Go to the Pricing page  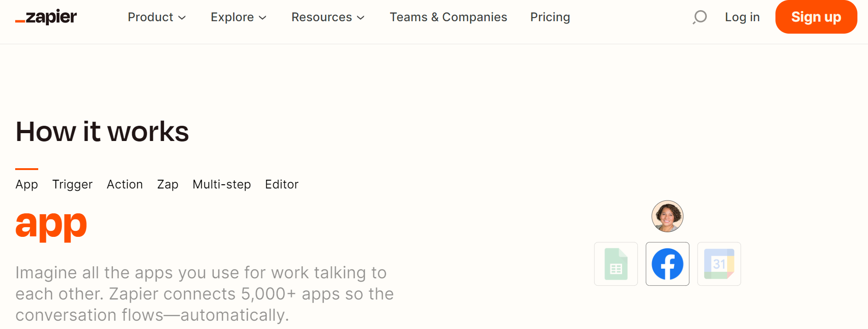point(550,17)
